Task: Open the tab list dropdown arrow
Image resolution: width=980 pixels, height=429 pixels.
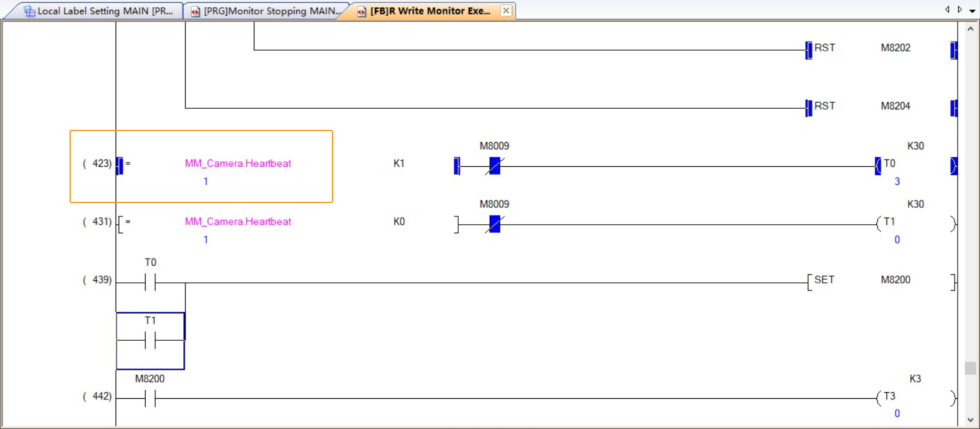Action: (x=972, y=11)
